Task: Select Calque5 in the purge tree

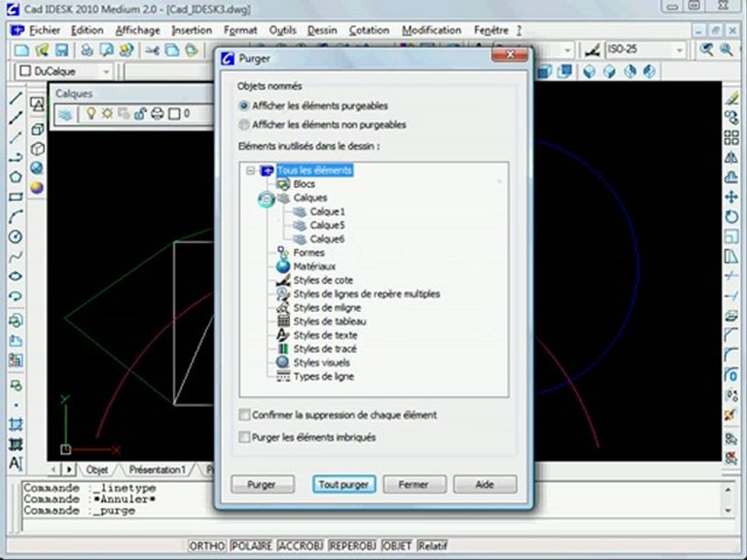Action: 328,226
